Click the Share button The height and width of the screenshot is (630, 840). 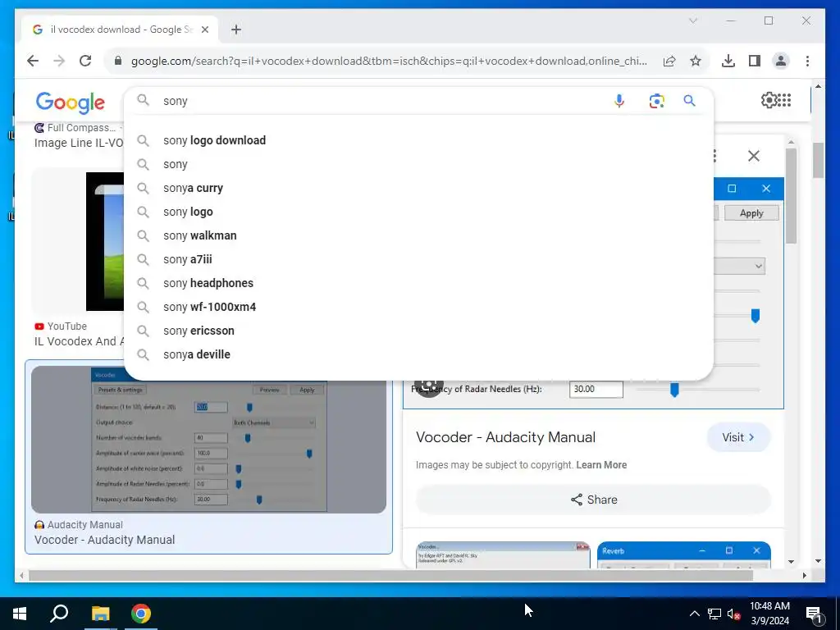593,500
